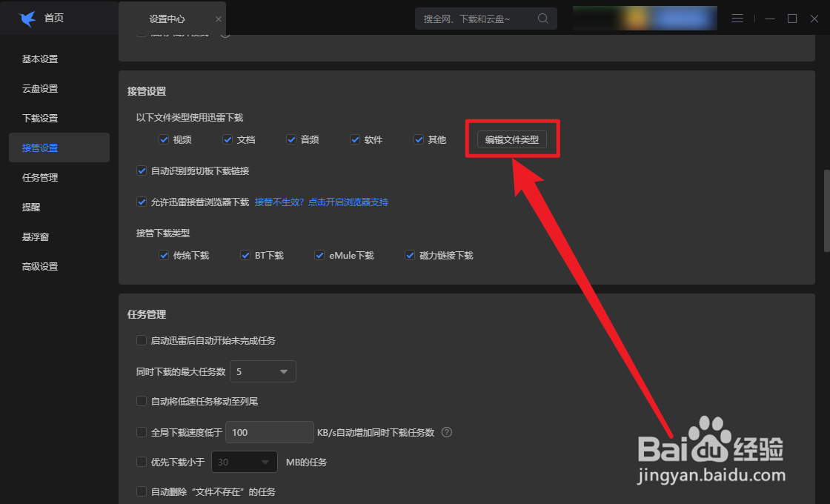
Task: Click the help question mark beside KB/s setting
Action: [x=446, y=432]
